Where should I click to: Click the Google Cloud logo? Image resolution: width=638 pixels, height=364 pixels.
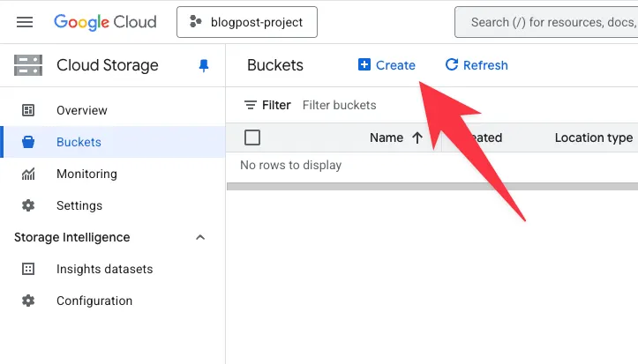tap(105, 22)
